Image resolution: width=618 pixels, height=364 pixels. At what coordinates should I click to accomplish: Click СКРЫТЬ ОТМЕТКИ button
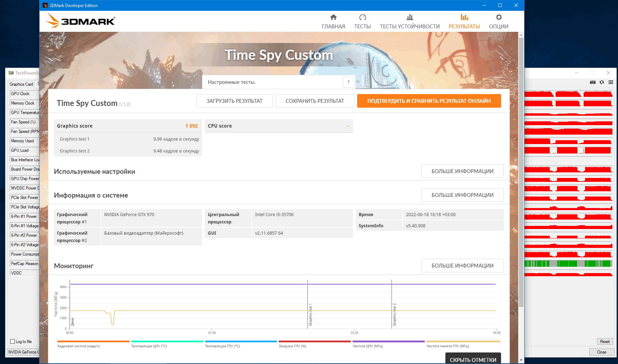pos(473,359)
